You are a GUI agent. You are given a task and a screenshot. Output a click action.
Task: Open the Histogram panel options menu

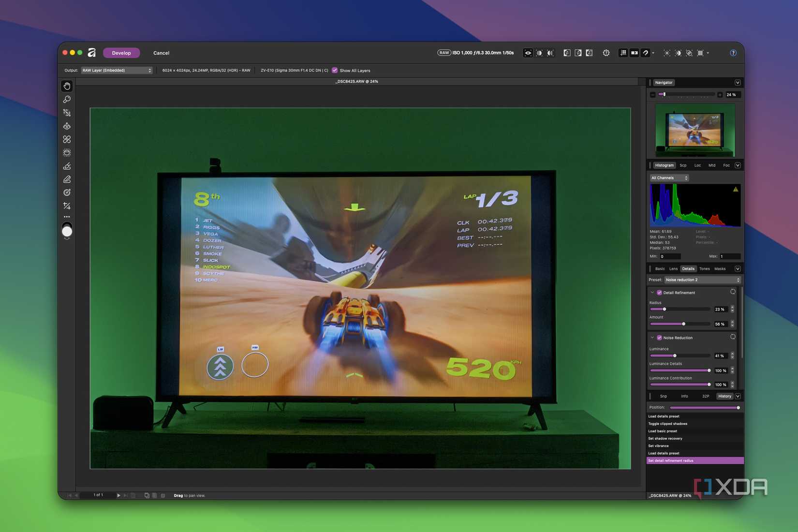(x=738, y=165)
